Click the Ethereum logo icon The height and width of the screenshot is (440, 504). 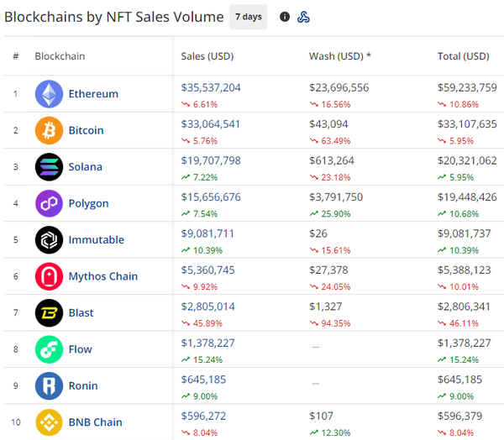coord(49,94)
